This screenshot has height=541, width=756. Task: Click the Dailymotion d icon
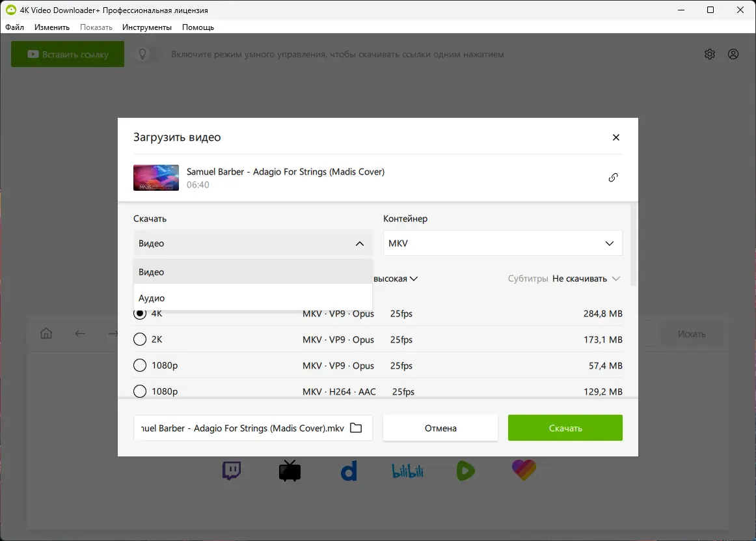pos(349,471)
